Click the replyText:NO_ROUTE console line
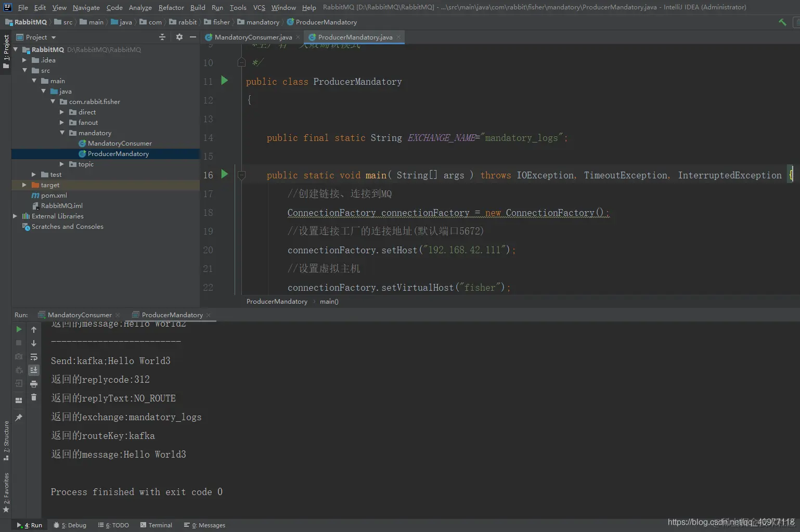This screenshot has width=800, height=532. (x=113, y=398)
